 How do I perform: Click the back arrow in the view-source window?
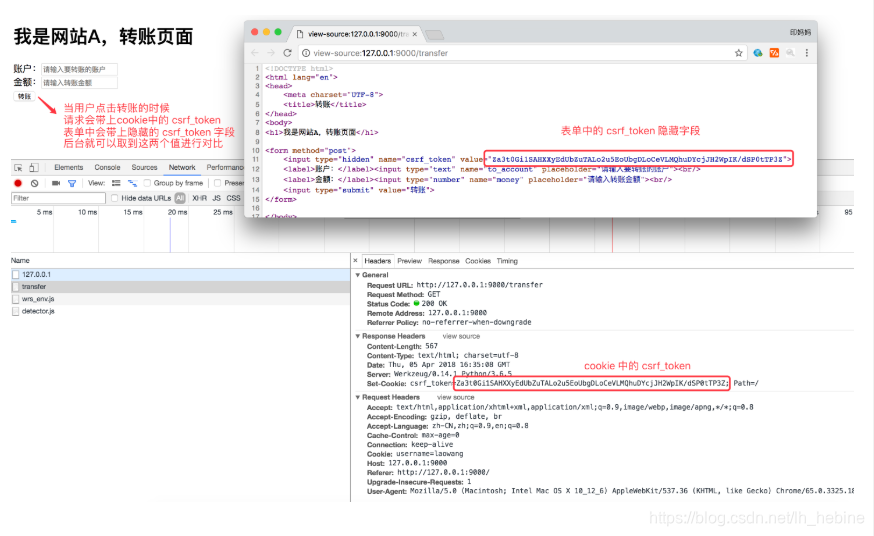pos(255,53)
